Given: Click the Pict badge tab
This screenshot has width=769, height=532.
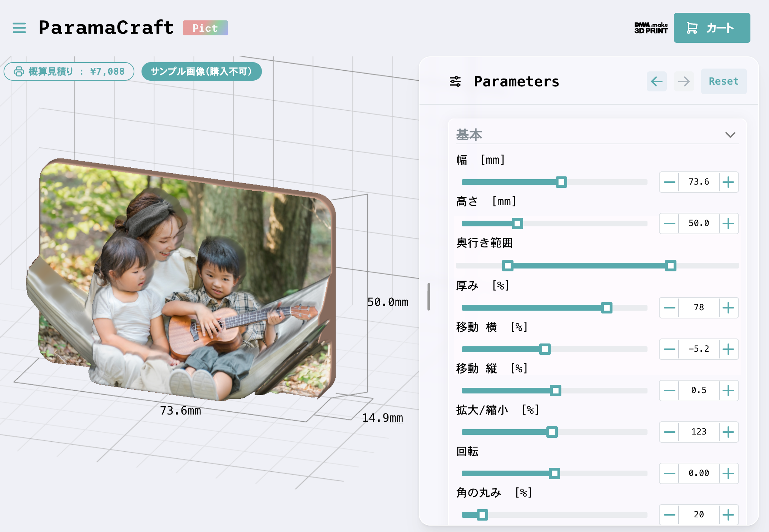Looking at the screenshot, I should [205, 28].
